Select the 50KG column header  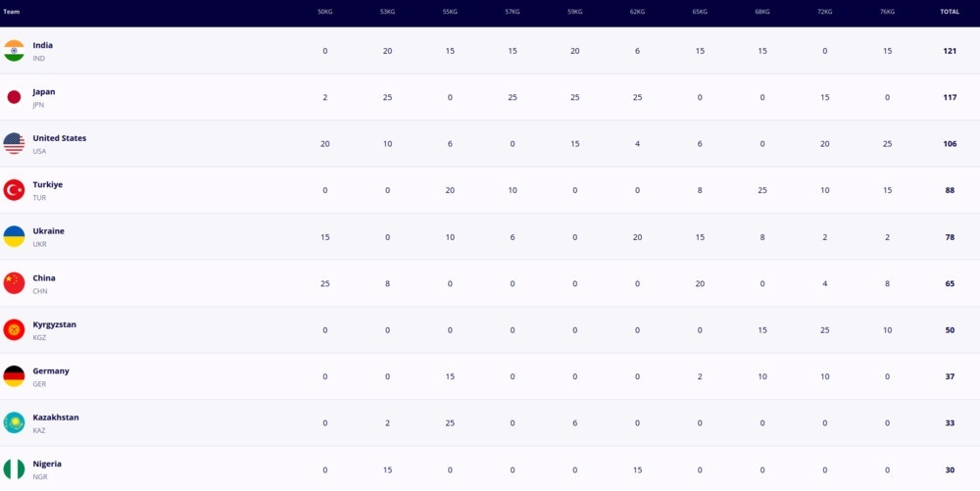pos(324,12)
